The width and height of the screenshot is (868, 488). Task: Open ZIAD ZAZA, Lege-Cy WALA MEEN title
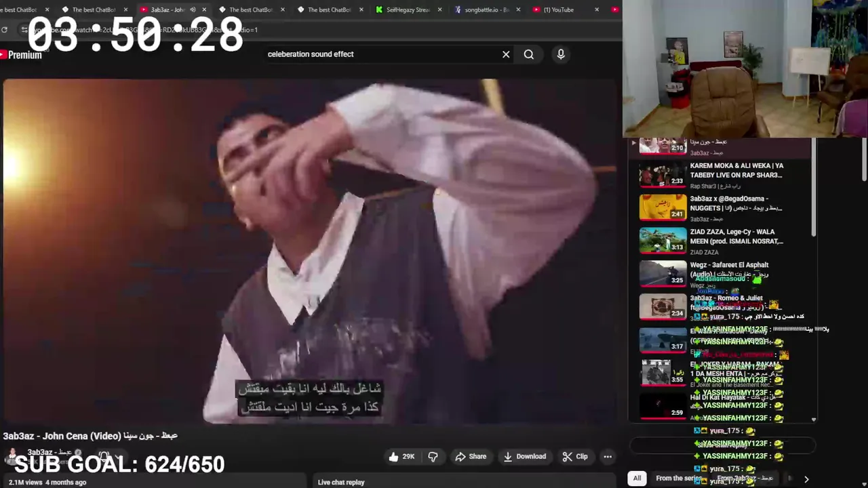pos(736,237)
